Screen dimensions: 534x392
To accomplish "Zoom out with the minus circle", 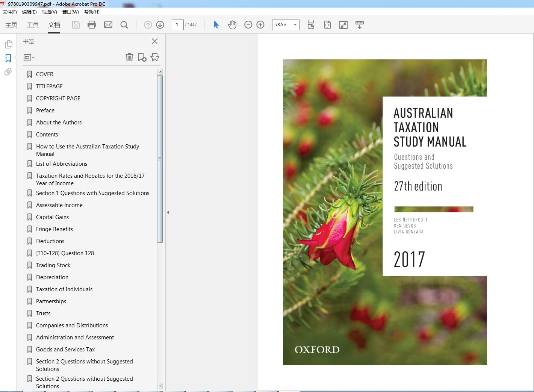I will 248,25.
